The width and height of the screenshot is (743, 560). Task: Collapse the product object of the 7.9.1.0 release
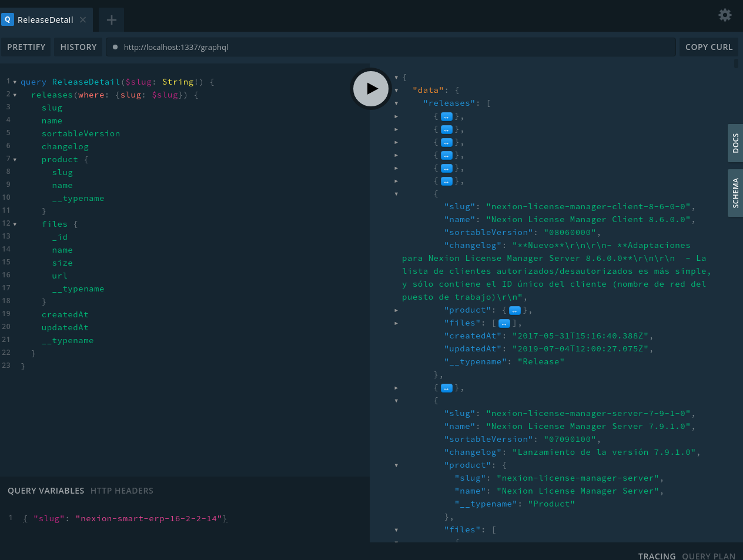(397, 465)
